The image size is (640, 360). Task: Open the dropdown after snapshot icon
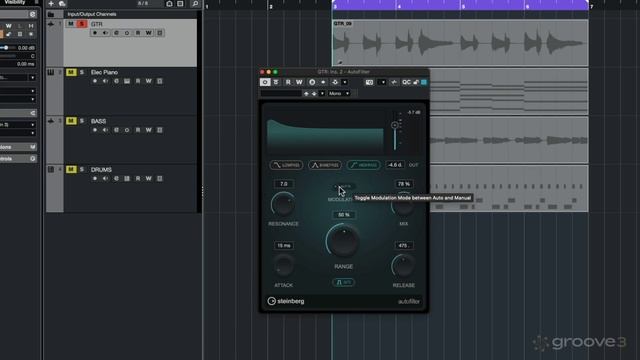pyautogui.click(x=382, y=82)
